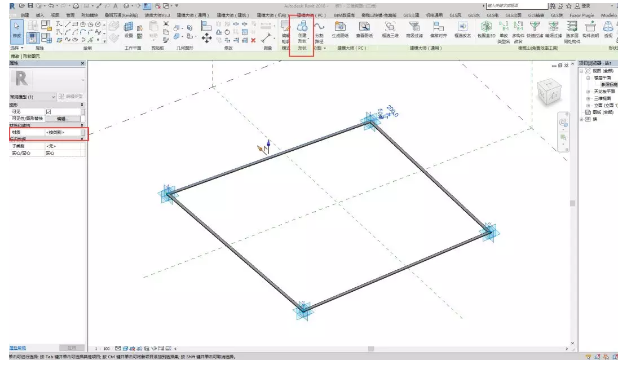Click the Properties help link at panel bottom
This screenshot has width=626, height=367.
pyautogui.click(x=18, y=348)
